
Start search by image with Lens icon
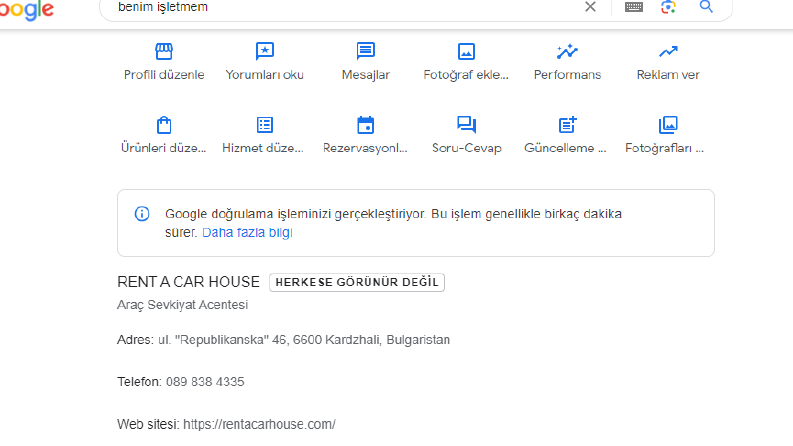coord(668,7)
